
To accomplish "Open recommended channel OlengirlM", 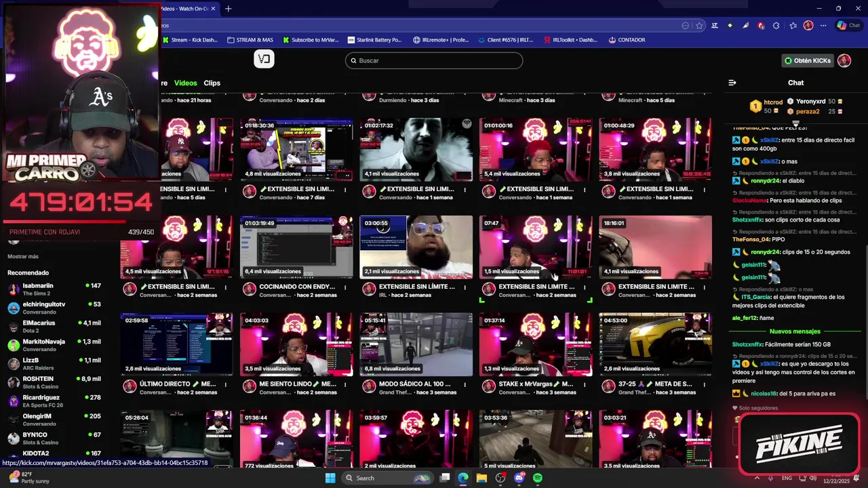I will [54, 420].
